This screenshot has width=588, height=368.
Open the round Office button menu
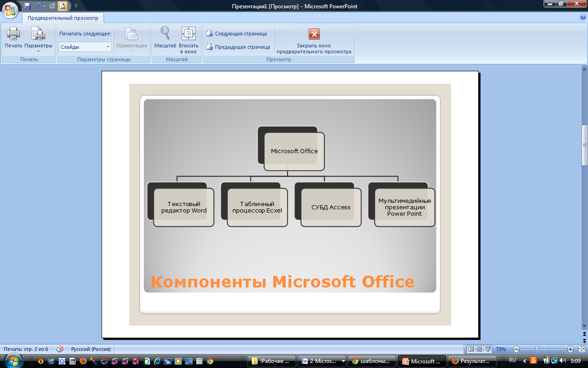[x=10, y=9]
